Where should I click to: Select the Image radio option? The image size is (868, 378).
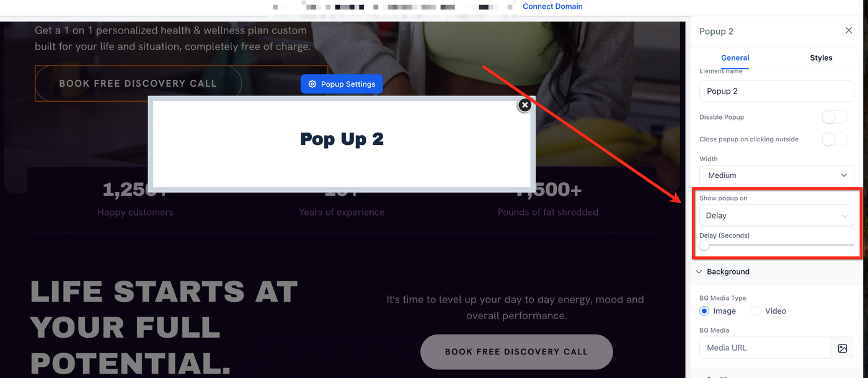click(x=704, y=311)
